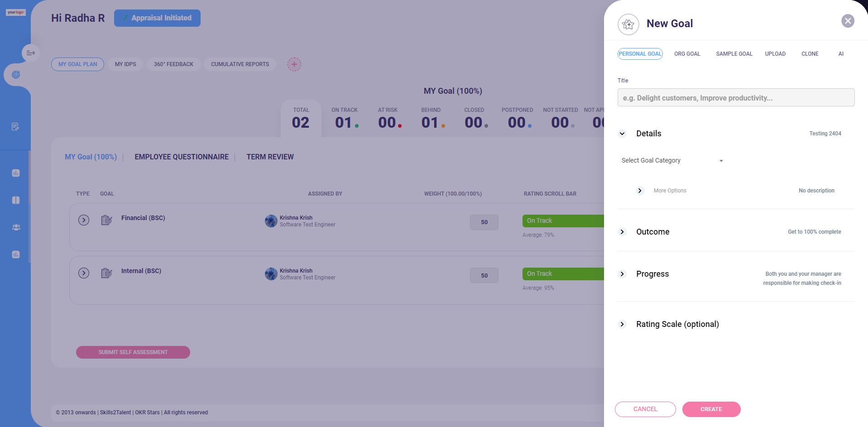Open the bottom bar chart sidebar icon
This screenshot has width=868, height=427.
pos(16,254)
